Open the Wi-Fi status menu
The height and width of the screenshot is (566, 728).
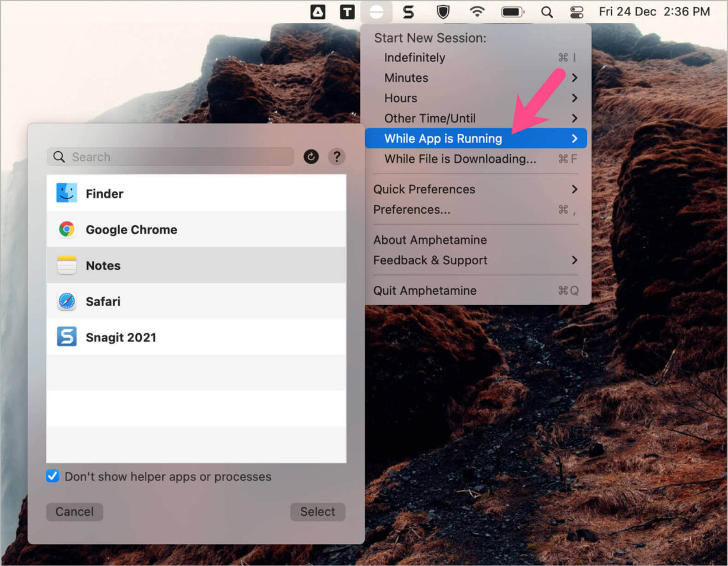[x=477, y=11]
